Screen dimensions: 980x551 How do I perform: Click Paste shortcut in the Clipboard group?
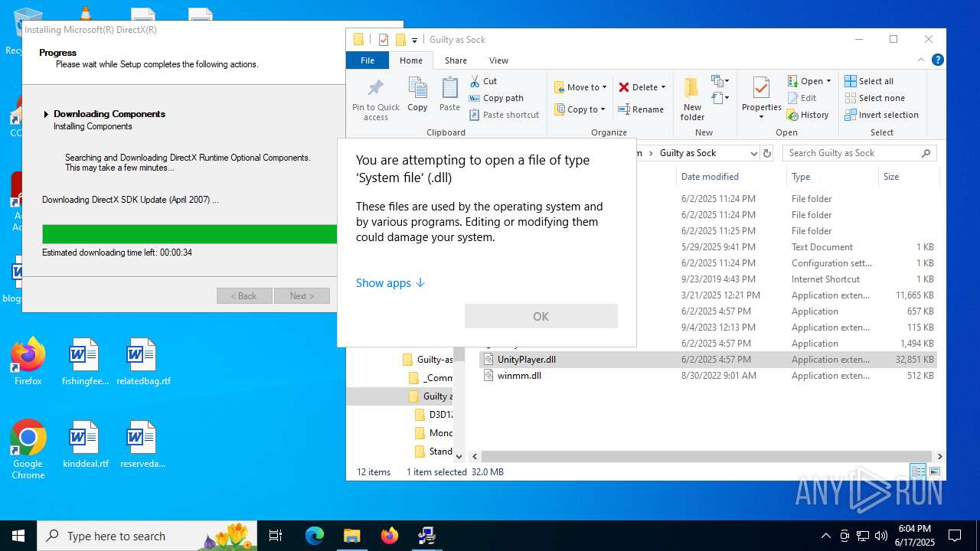[504, 115]
